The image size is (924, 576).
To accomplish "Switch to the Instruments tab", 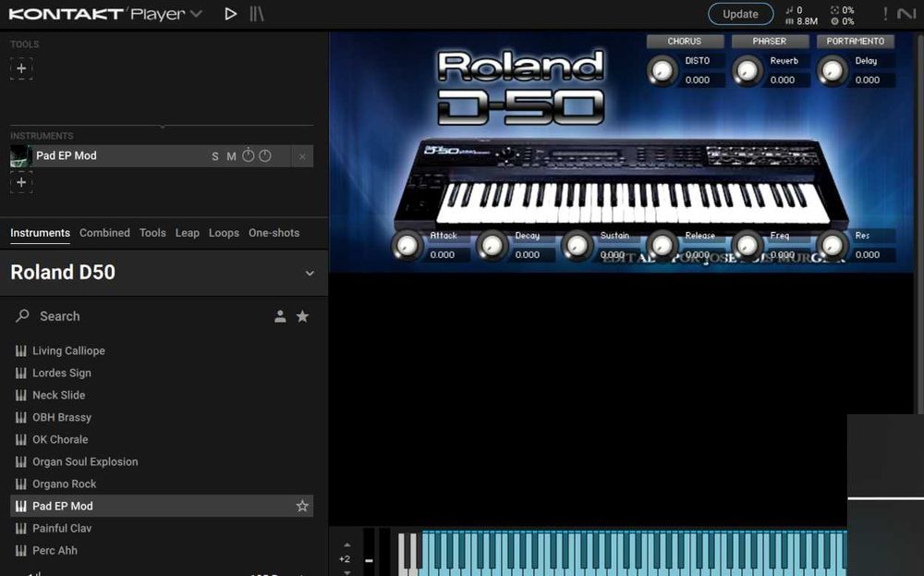I will [x=40, y=233].
